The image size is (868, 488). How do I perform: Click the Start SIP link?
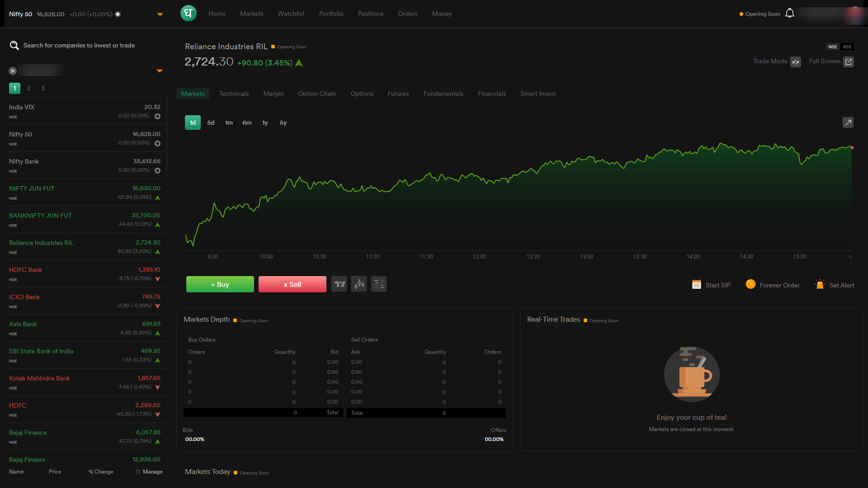tap(717, 285)
